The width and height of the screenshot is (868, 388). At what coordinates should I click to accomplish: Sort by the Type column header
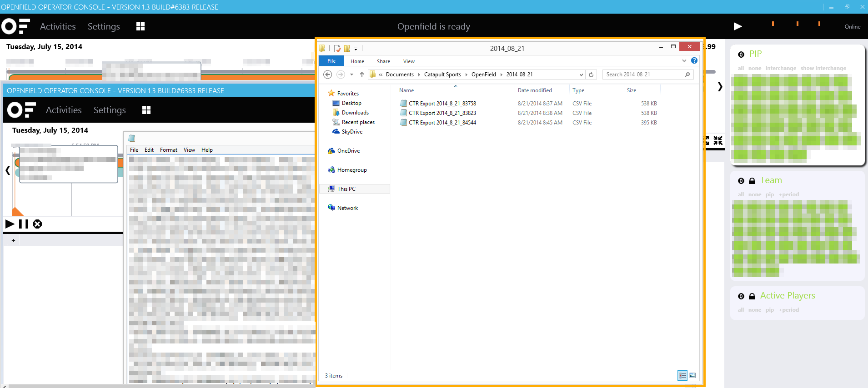pyautogui.click(x=578, y=90)
